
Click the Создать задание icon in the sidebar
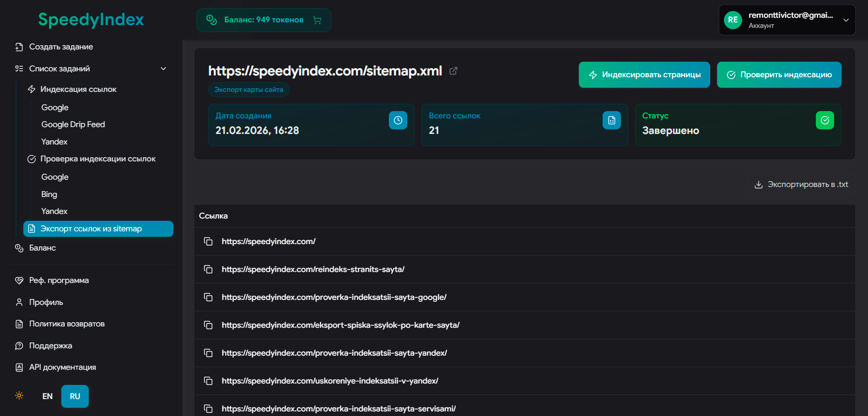pos(19,46)
